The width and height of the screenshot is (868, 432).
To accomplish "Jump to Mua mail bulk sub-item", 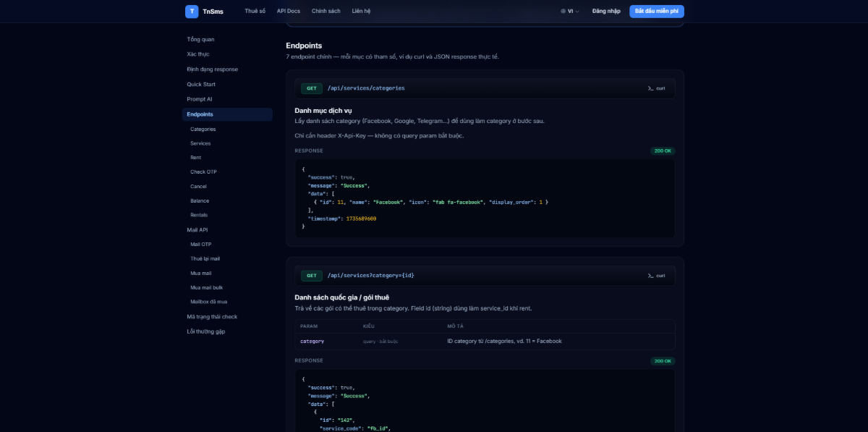I will pyautogui.click(x=206, y=287).
